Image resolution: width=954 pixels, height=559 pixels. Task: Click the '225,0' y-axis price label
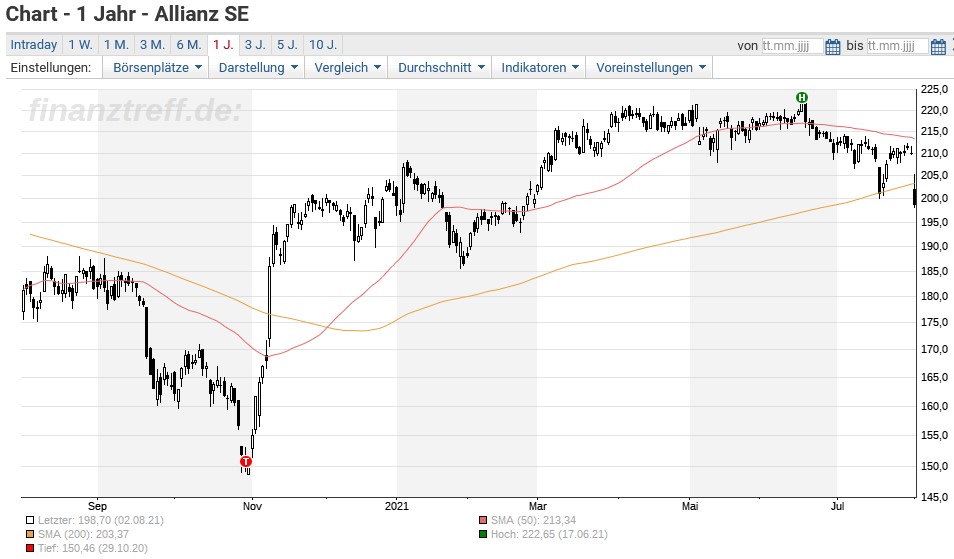click(935, 89)
